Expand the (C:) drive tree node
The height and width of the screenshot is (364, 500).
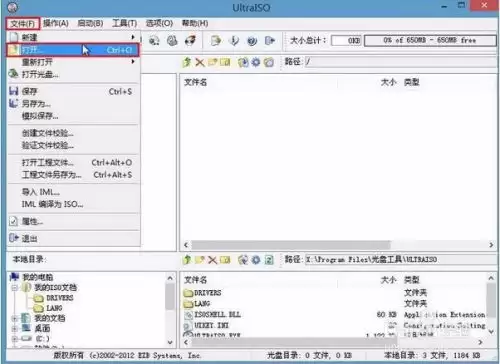[x=14, y=339]
